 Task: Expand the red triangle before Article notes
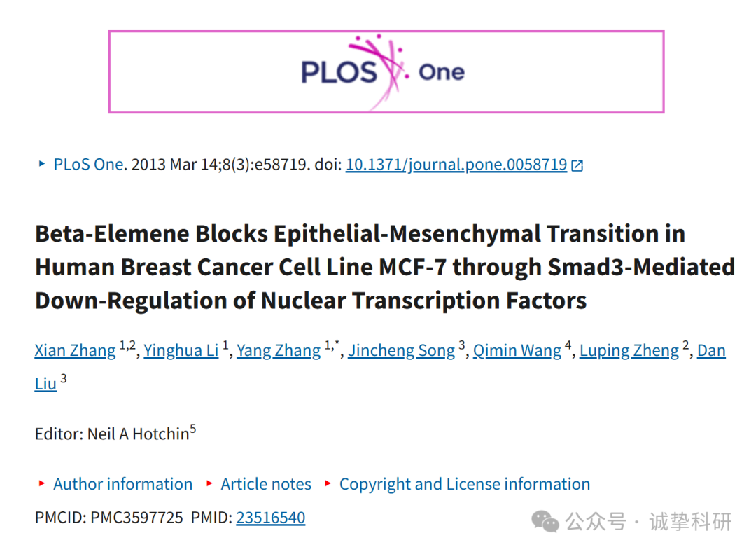(209, 483)
